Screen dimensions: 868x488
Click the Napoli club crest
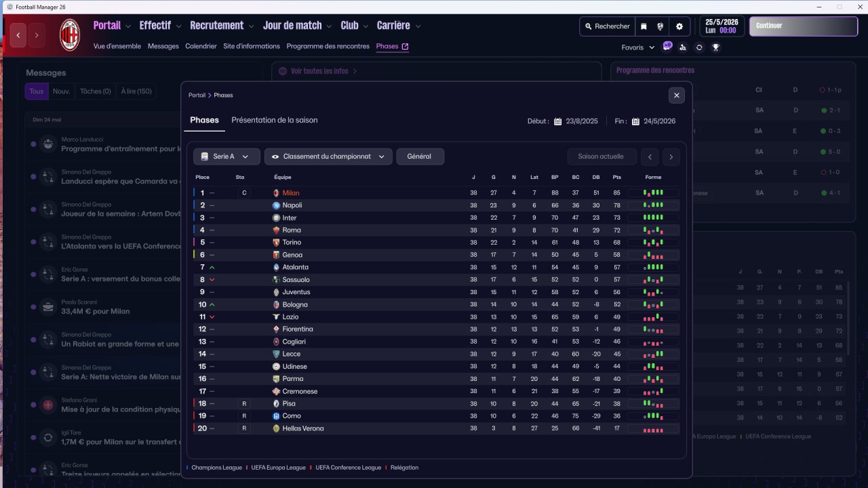pos(276,205)
